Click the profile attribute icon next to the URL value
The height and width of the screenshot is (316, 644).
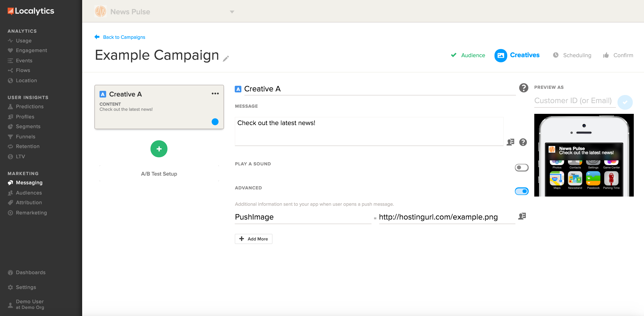pyautogui.click(x=522, y=216)
